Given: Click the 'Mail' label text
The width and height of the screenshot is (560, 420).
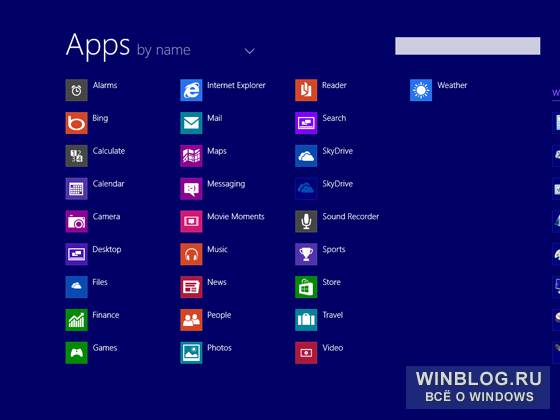Looking at the screenshot, I should click(x=215, y=118).
